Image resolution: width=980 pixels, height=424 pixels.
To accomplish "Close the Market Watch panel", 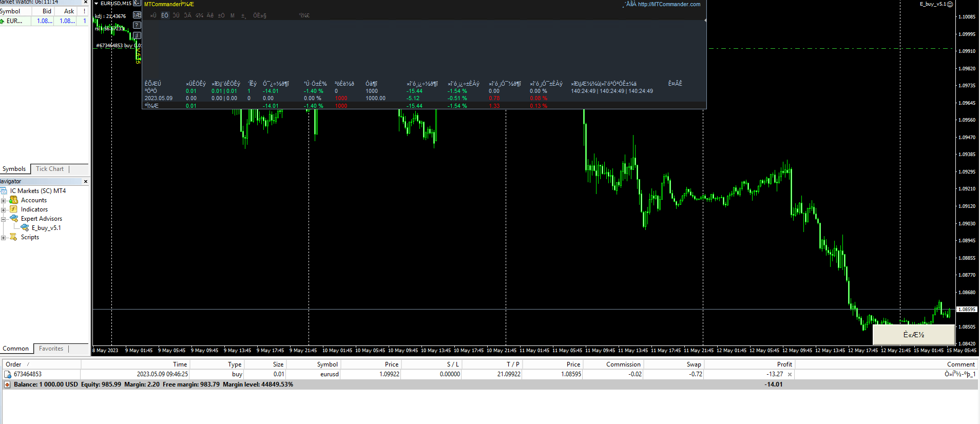I will pos(86,2).
